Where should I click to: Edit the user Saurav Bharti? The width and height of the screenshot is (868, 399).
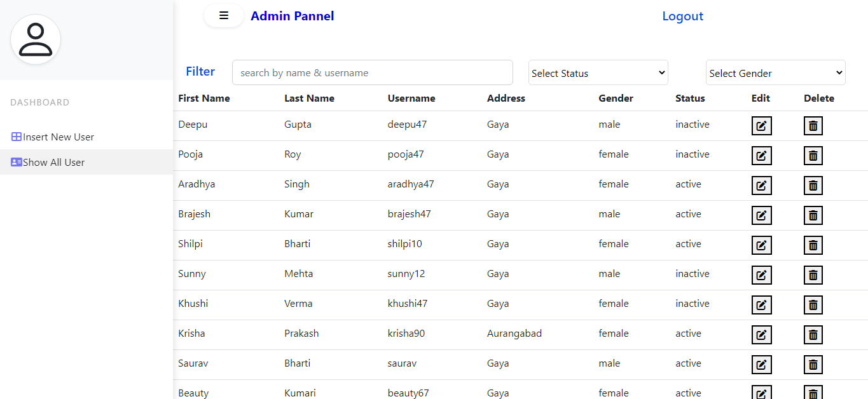coord(761,364)
